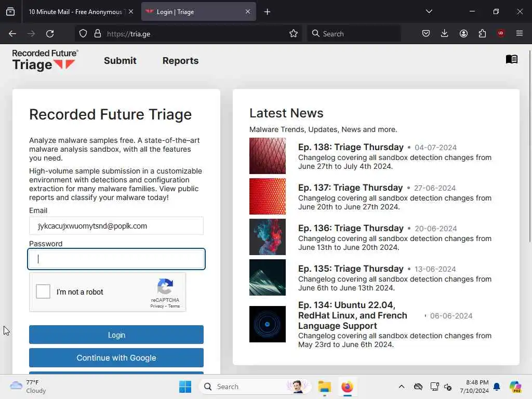The width and height of the screenshot is (532, 399).
Task: Open the Copilot preview icon
Action: (515, 387)
